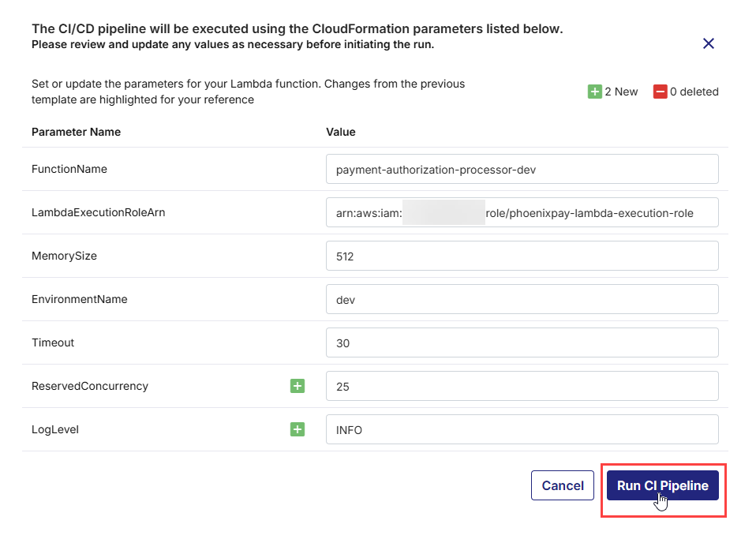
Task: Click the green plus icon beside ReservedConcurrency
Action: tap(298, 386)
